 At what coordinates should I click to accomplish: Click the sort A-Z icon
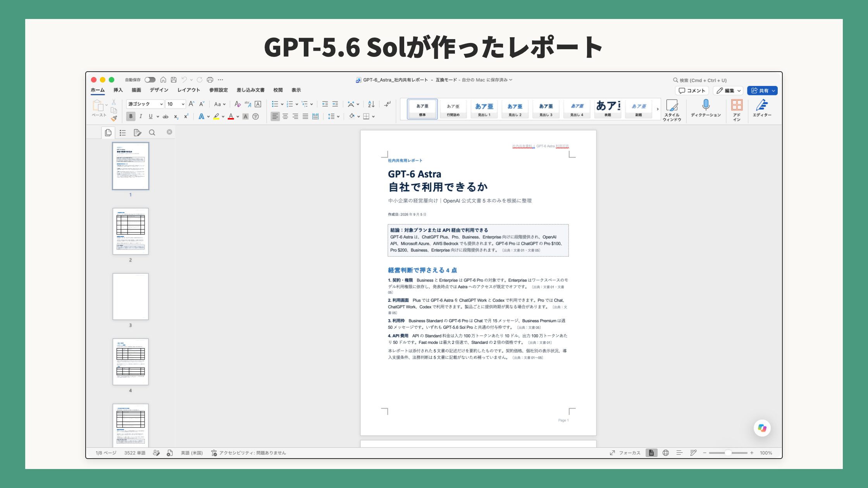371,104
